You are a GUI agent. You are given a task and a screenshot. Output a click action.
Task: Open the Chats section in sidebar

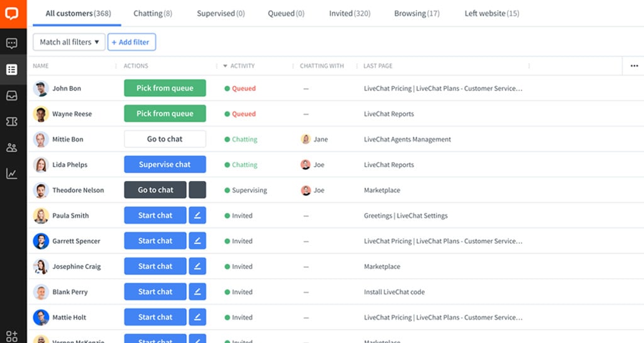coord(12,43)
